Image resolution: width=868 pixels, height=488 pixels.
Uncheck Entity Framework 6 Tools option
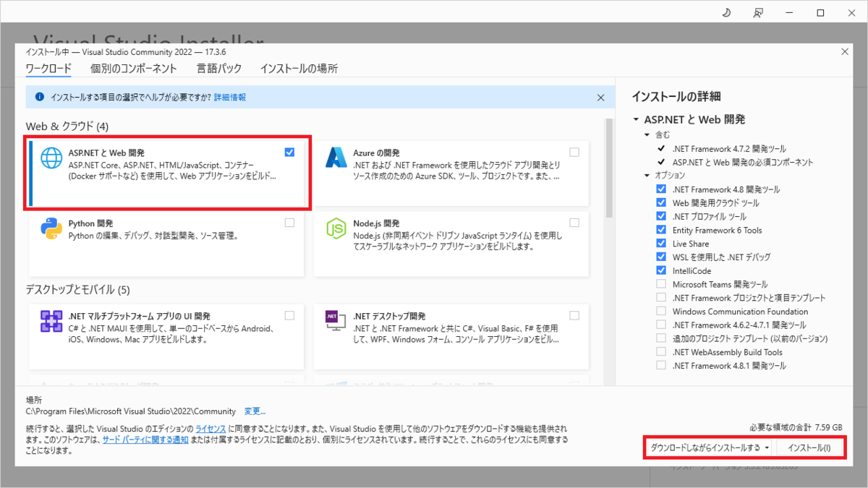[x=661, y=230]
